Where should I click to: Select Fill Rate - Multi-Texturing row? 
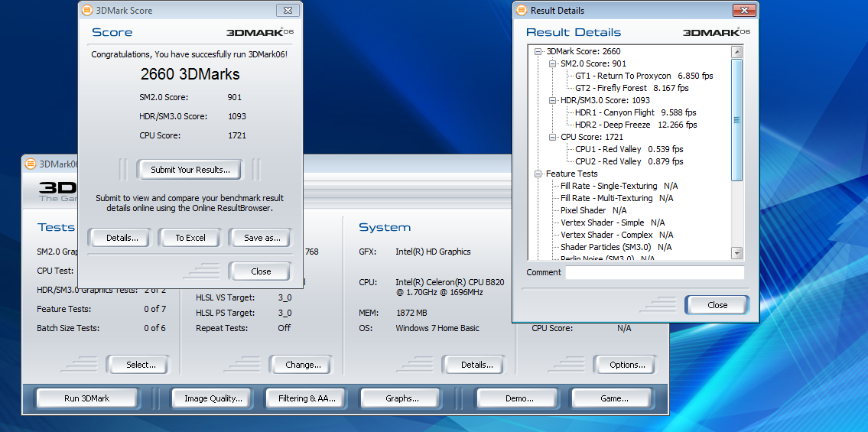click(x=616, y=198)
